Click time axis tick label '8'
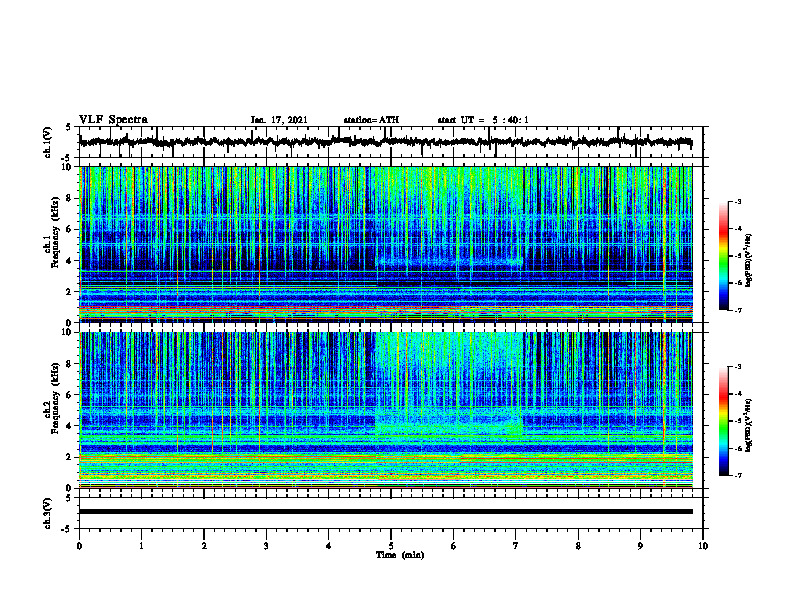The image size is (792, 612). pos(578,546)
